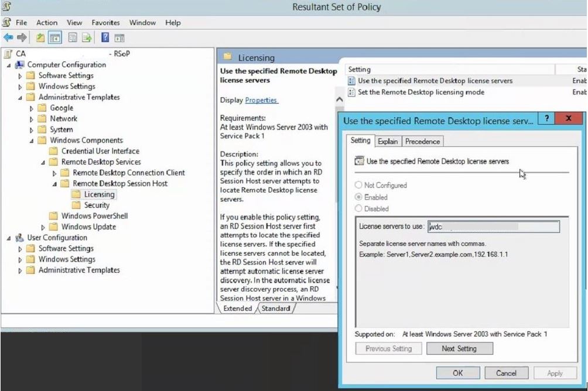588x391 pixels.
Task: Select the Security folder in tree
Action: click(x=97, y=205)
